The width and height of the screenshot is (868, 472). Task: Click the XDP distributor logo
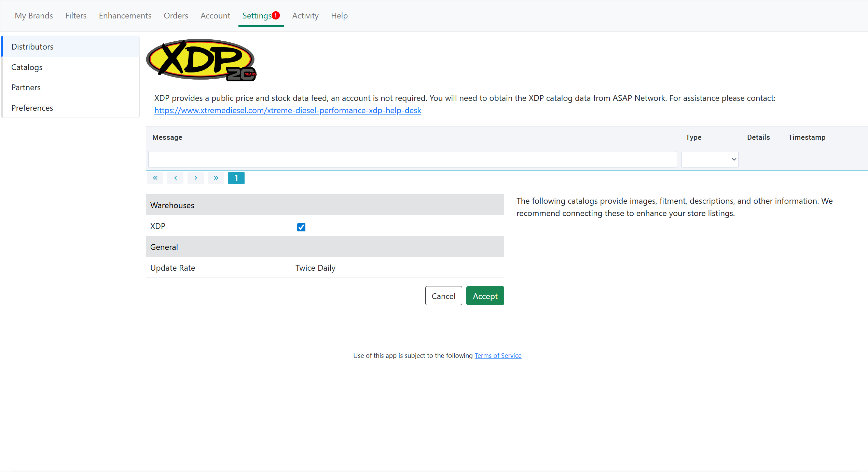pyautogui.click(x=201, y=60)
